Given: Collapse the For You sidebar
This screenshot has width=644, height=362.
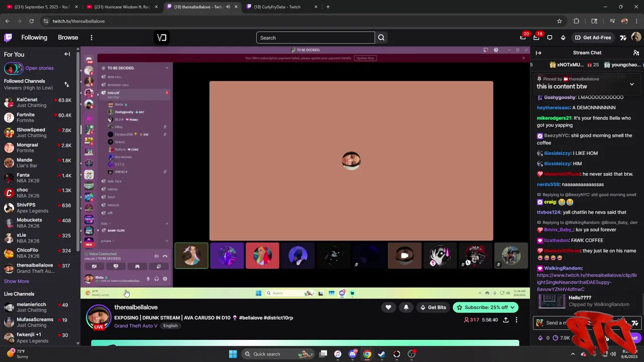Looking at the screenshot, I should point(67,54).
